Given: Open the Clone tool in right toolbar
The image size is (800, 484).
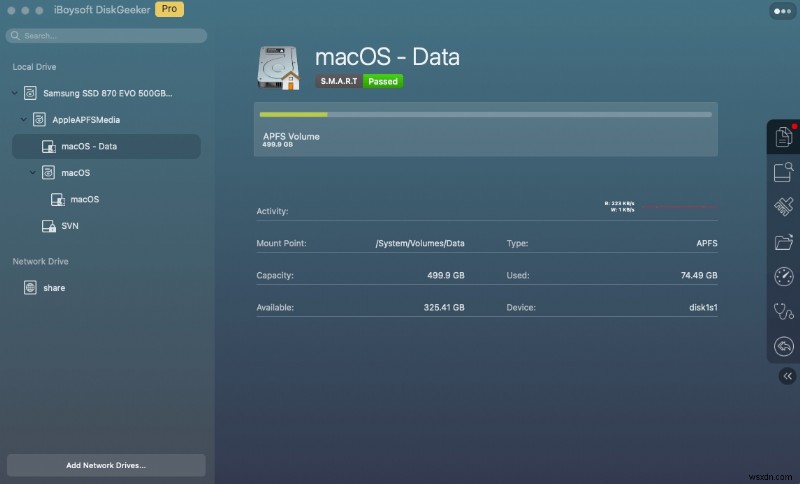Looking at the screenshot, I should [x=784, y=137].
